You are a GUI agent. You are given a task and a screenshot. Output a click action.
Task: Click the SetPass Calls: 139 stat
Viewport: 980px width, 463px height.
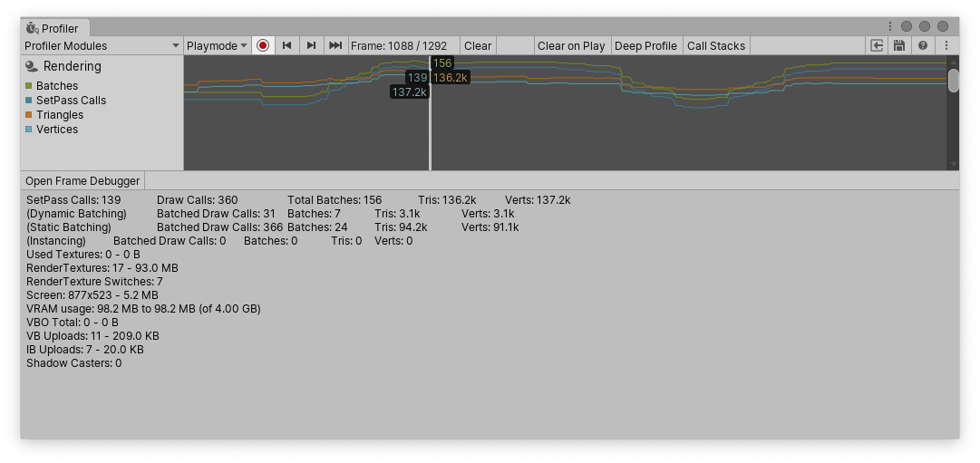click(73, 200)
